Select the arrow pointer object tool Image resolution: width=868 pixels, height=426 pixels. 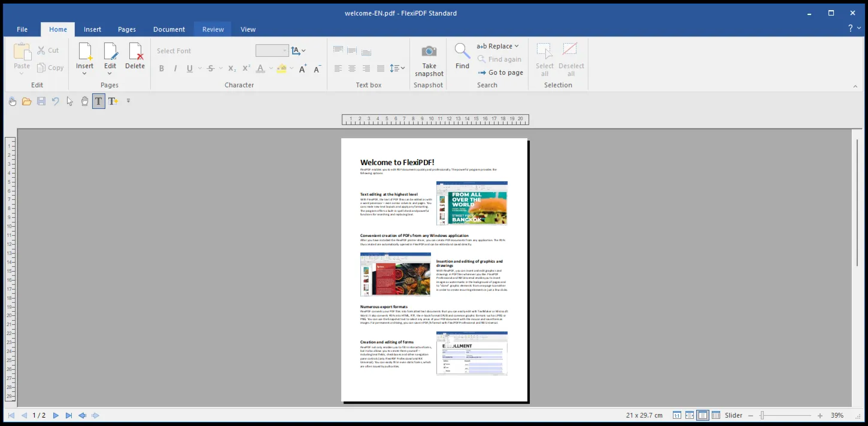coord(70,101)
